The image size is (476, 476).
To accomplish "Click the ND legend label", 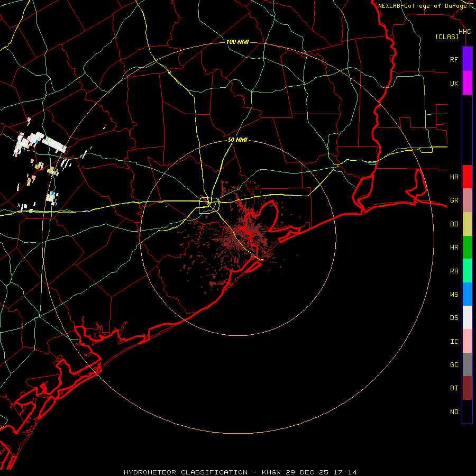I will point(454,412).
